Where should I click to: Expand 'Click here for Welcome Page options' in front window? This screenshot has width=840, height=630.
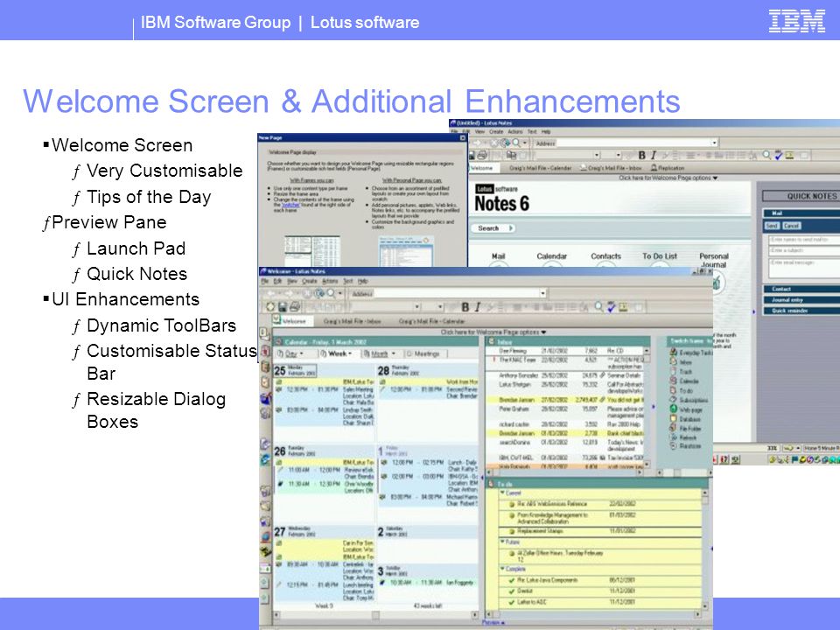(x=493, y=332)
